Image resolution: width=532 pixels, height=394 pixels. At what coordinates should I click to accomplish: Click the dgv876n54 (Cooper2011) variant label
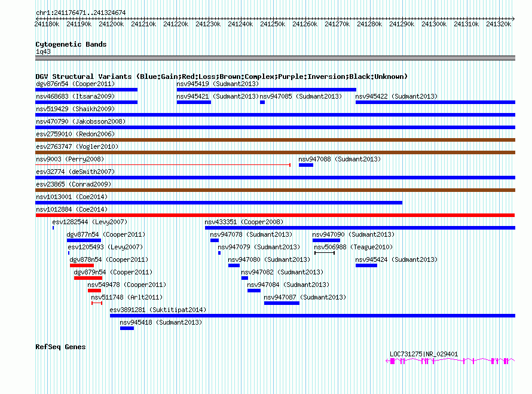pyautogui.click(x=75, y=84)
